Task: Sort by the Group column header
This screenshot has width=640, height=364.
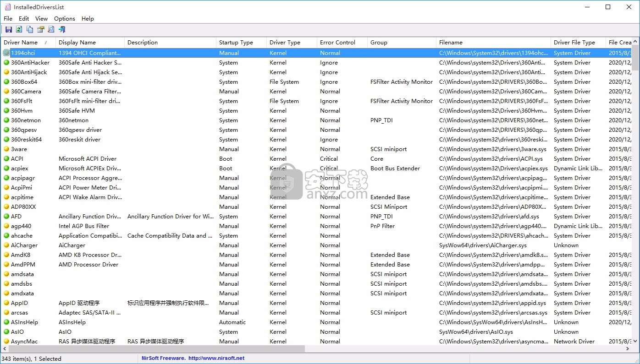Action: [x=402, y=43]
